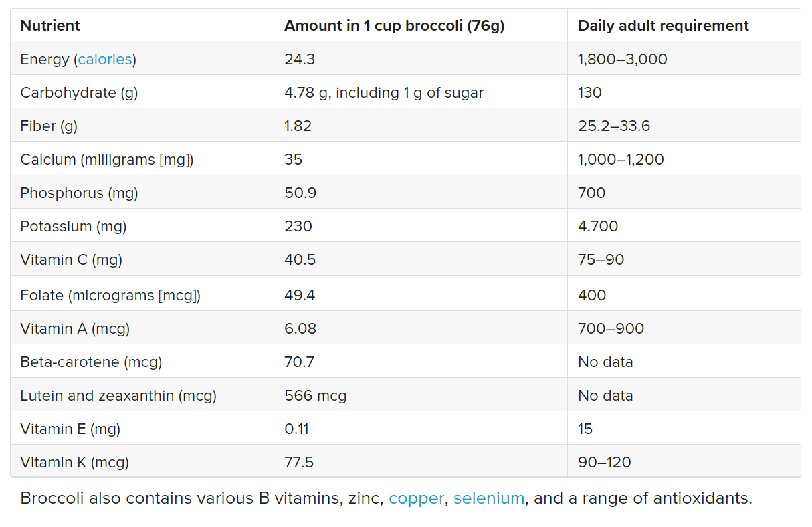The height and width of the screenshot is (527, 812).
Task: Select the Folate (micrograms [mcg]) label
Action: click(110, 295)
